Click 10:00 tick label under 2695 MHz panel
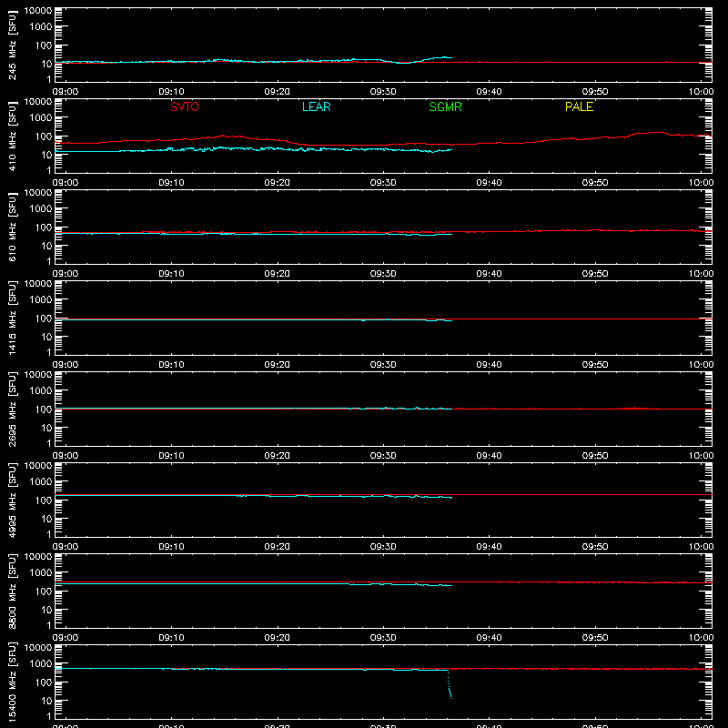This screenshot has width=728, height=728. coord(701,456)
